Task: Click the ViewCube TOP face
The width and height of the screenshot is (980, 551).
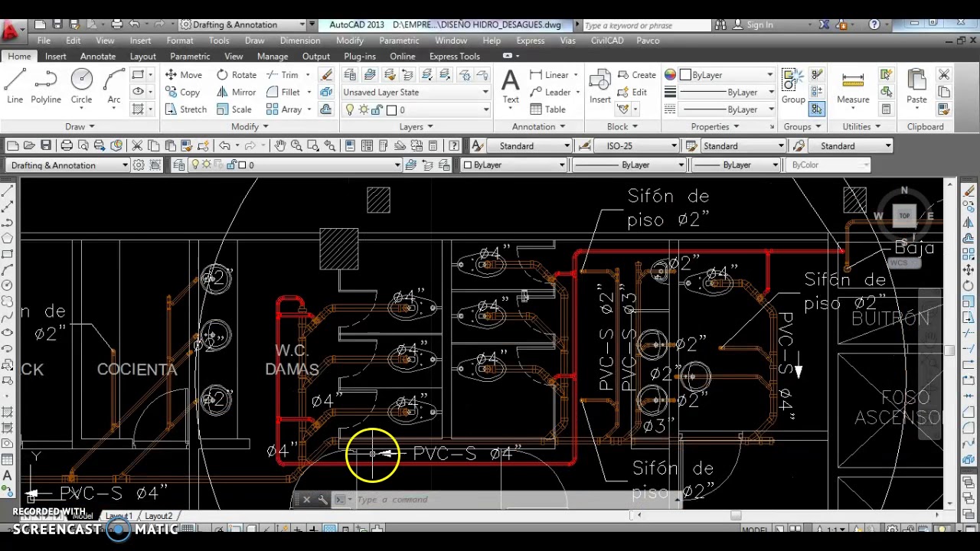Action: coord(904,217)
